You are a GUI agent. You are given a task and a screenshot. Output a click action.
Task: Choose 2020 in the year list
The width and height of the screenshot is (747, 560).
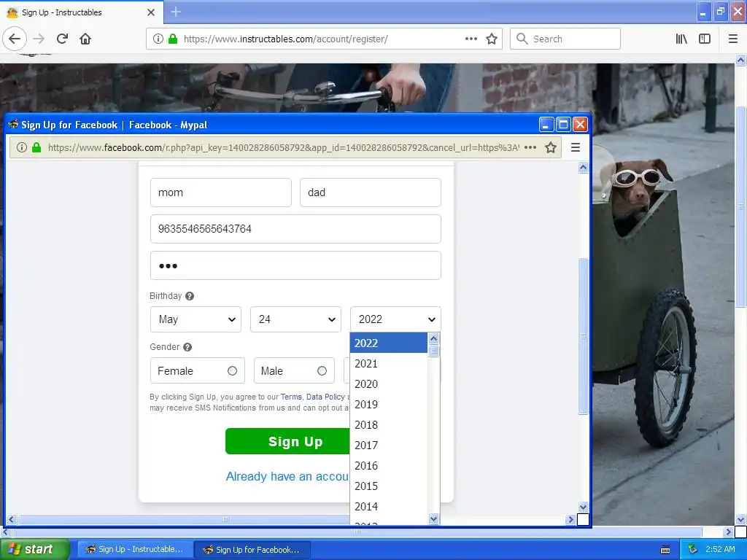point(389,384)
